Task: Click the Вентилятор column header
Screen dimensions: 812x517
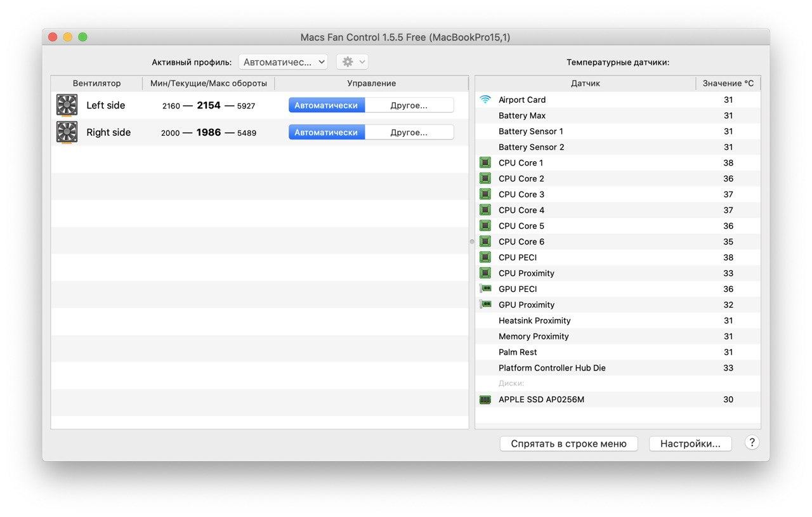Action: click(96, 83)
